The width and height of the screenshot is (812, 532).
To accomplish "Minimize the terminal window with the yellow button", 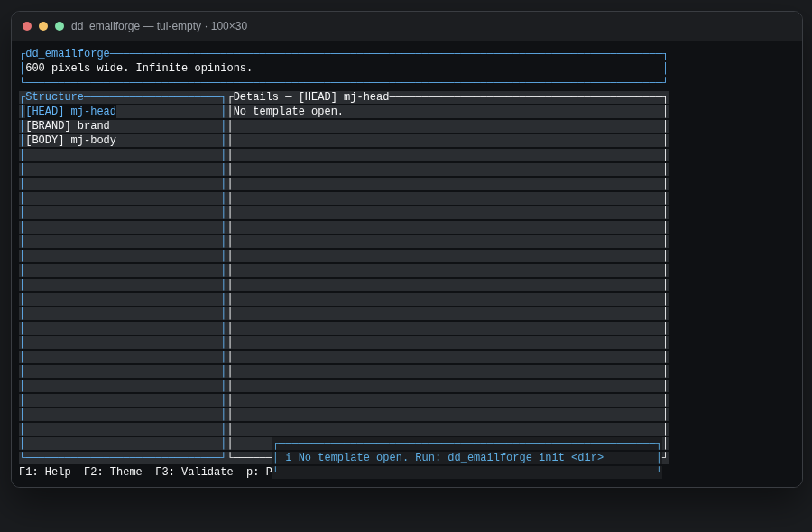I will tap(43, 26).
